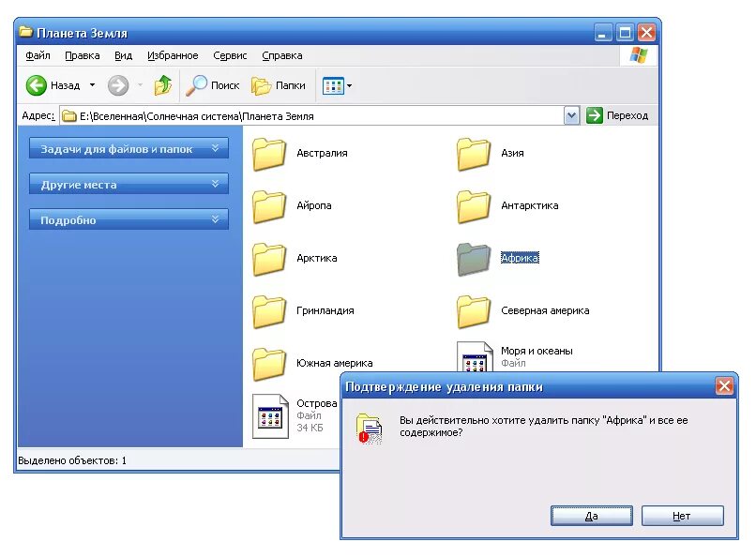The height and width of the screenshot is (557, 756).
Task: Expand the 'Подробно' panel
Action: click(129, 219)
